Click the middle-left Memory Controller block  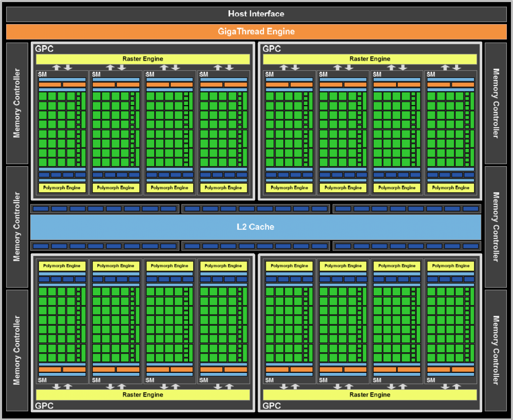coord(17,227)
